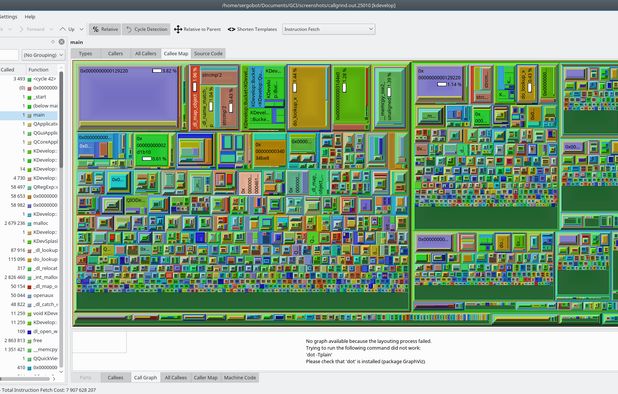Screen dimensions: 618x394
Task: Select the Call Graph tab
Action: pyautogui.click(x=145, y=377)
